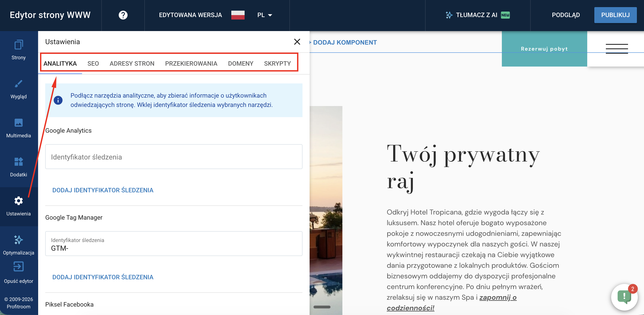Open the SKRYPTY tab
The image size is (644, 315).
277,63
